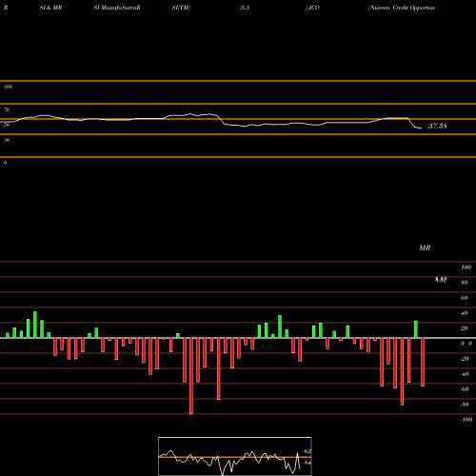
Task: Click the last green bar before final red bar
Action: 416,329
